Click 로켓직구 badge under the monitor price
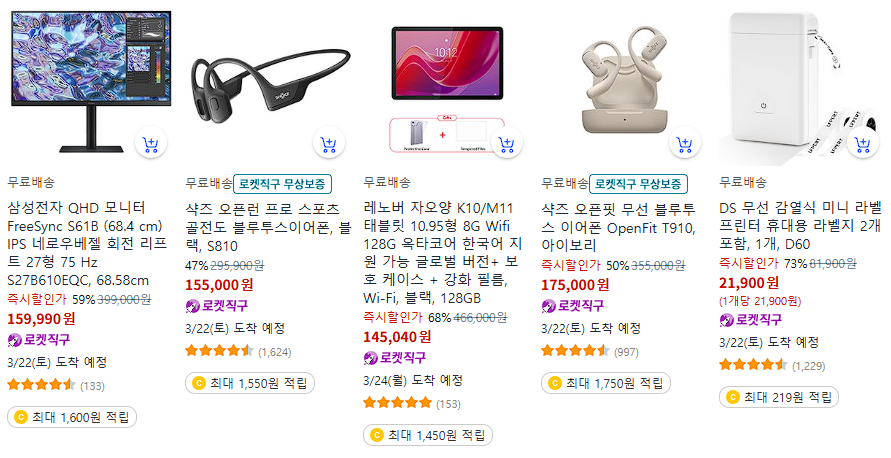The image size is (891, 458). click(39, 340)
